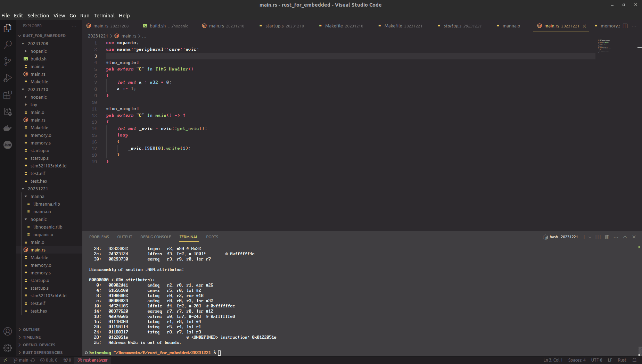Open build.sh in 20231208 folder
Screen dimensions: 642x364
coord(49,59)
